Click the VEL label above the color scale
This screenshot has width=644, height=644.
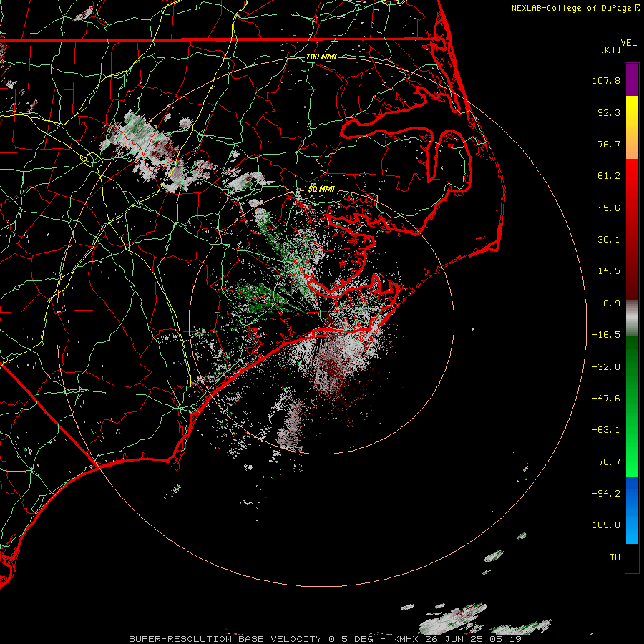pyautogui.click(x=628, y=42)
